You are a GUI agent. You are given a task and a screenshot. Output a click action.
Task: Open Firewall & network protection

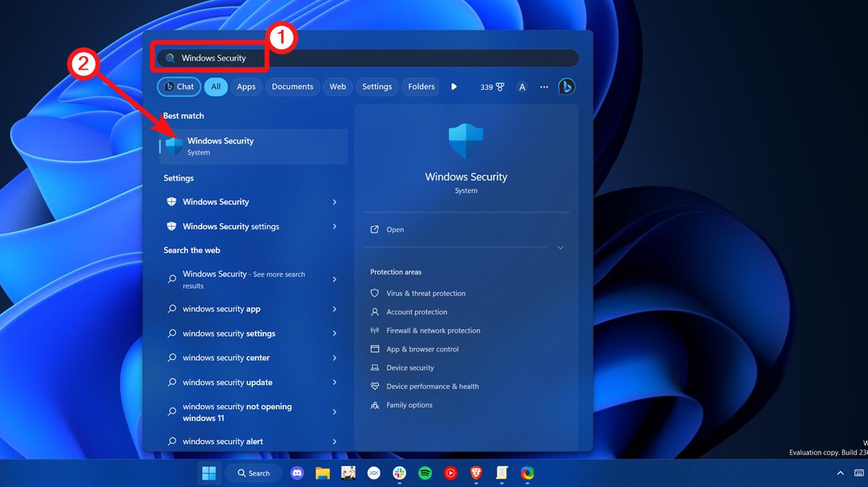(x=433, y=330)
